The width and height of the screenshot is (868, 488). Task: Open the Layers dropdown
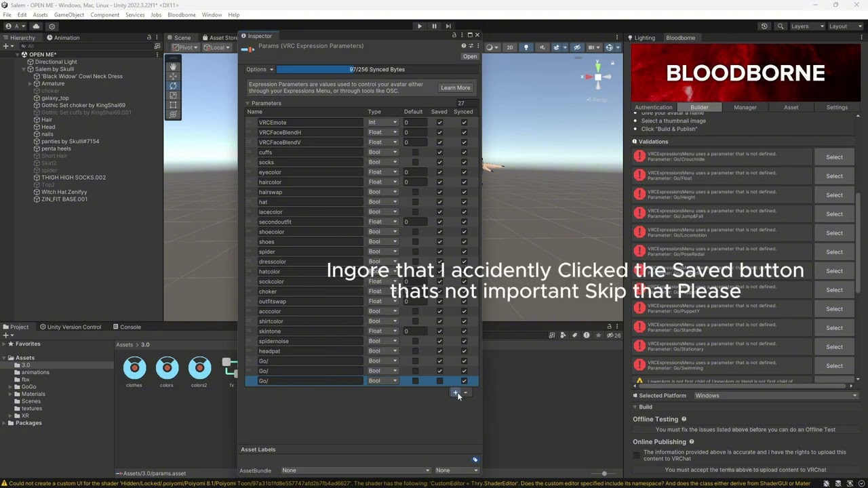pyautogui.click(x=807, y=26)
